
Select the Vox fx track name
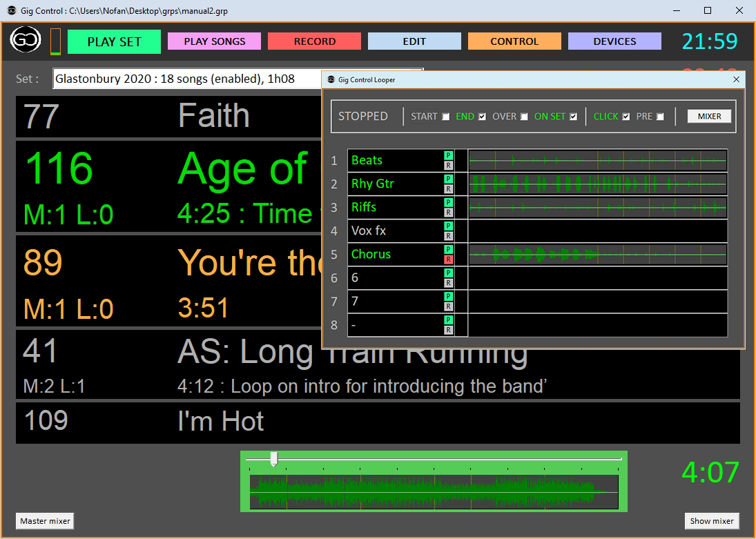point(369,231)
